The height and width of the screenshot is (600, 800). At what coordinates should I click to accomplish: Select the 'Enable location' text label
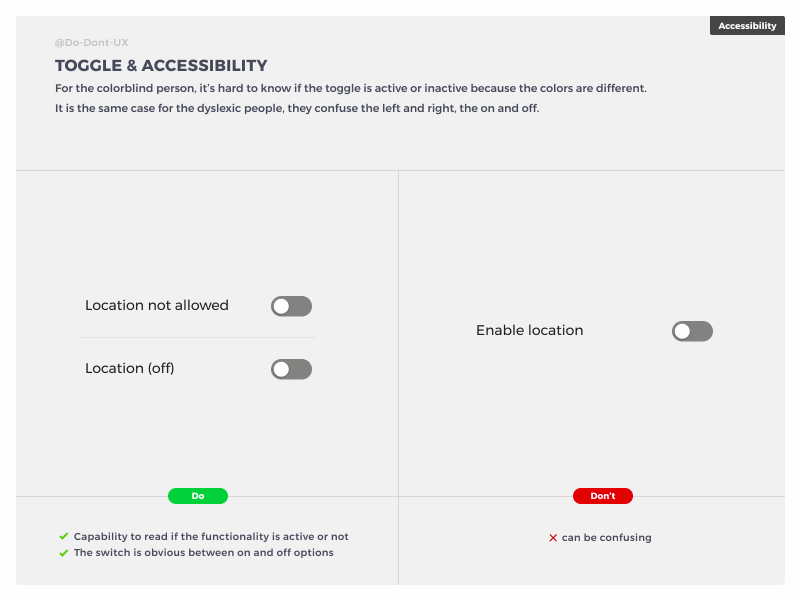pyautogui.click(x=529, y=330)
